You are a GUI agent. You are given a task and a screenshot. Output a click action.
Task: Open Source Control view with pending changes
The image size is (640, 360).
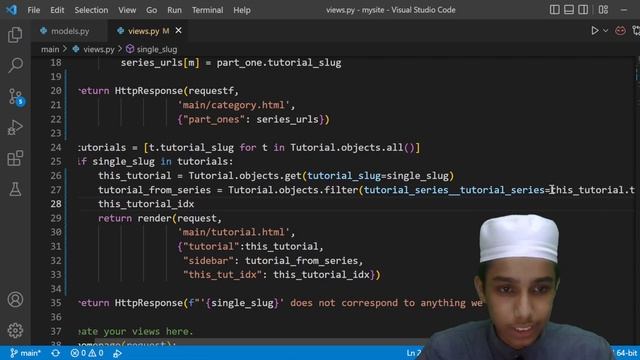click(x=16, y=97)
